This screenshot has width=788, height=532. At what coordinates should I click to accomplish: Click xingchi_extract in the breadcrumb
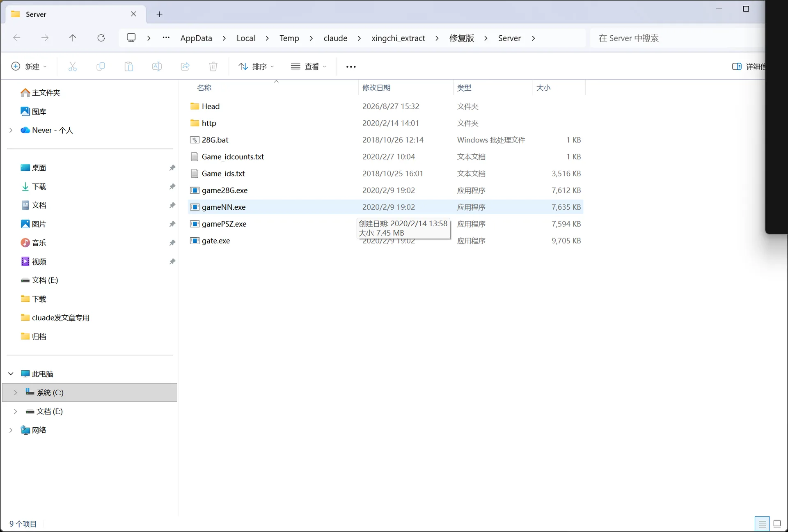pos(398,38)
